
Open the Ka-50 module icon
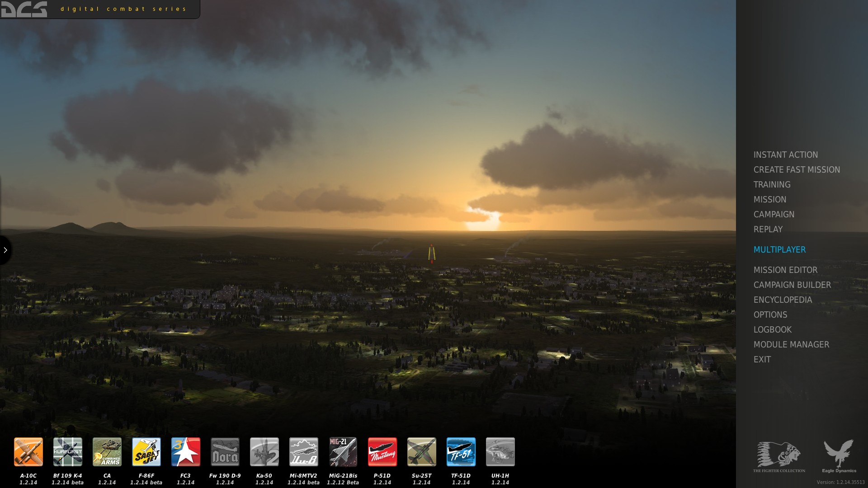[x=264, y=451]
